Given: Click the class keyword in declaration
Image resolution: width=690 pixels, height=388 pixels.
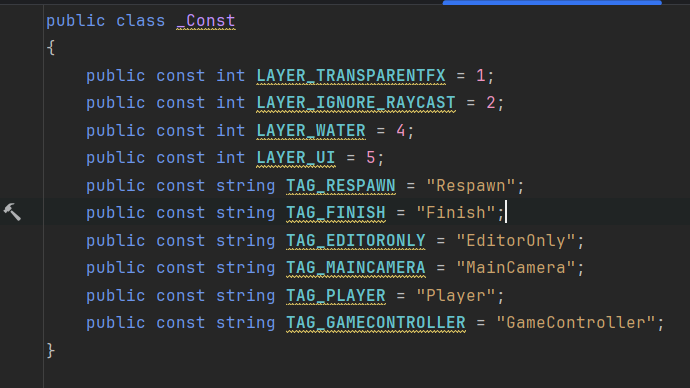Looking at the screenshot, I should [141, 21].
